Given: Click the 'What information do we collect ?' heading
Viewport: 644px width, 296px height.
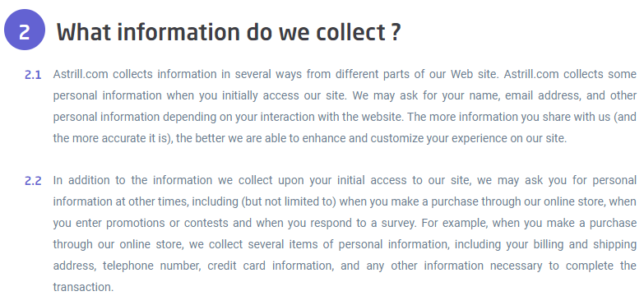Looking at the screenshot, I should 229,31.
